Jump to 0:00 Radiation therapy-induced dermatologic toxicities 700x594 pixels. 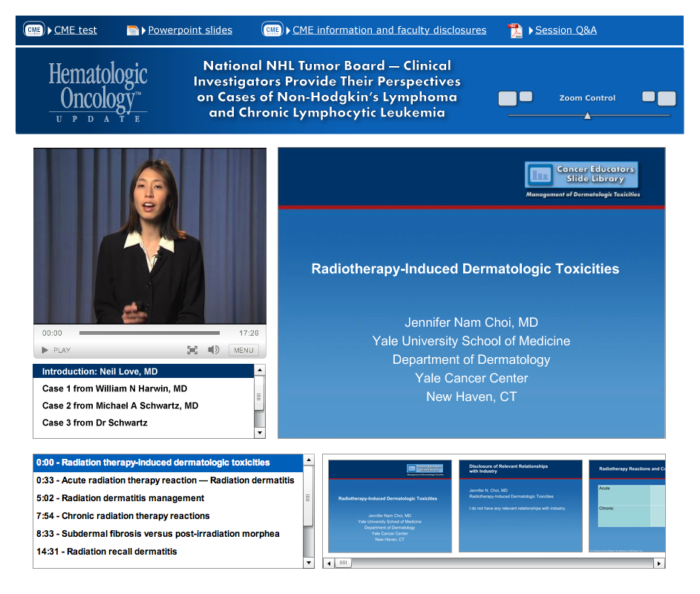pyautogui.click(x=168, y=463)
